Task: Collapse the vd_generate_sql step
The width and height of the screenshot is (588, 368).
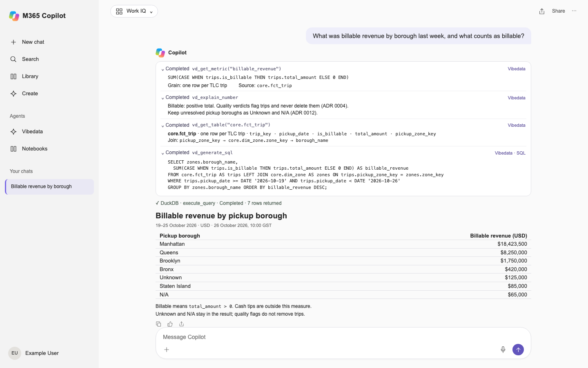Action: point(163,153)
